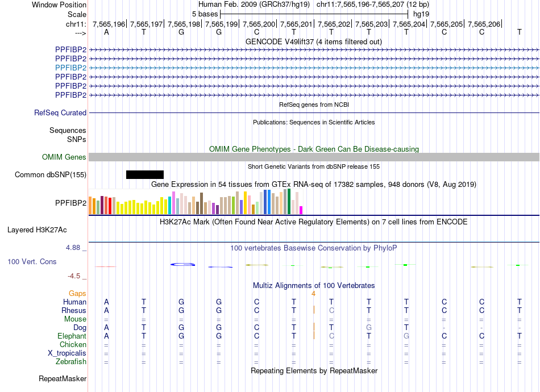The image size is (540, 392).
Task: Select the Elephant alignment row label
Action: (x=72, y=336)
